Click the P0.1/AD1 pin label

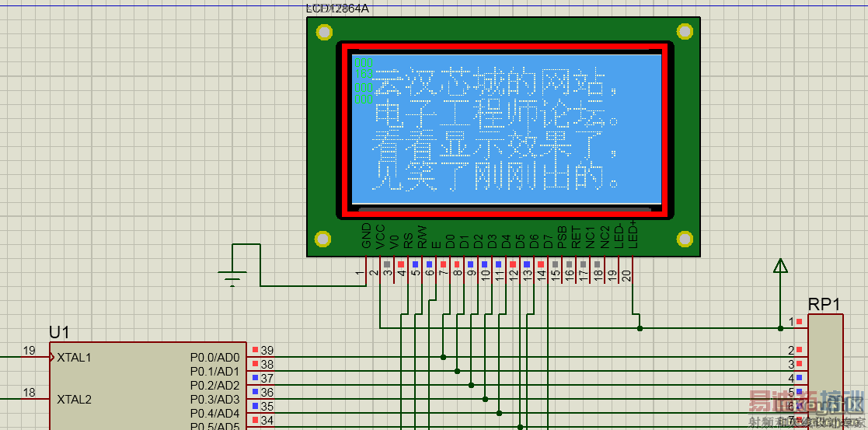[214, 371]
